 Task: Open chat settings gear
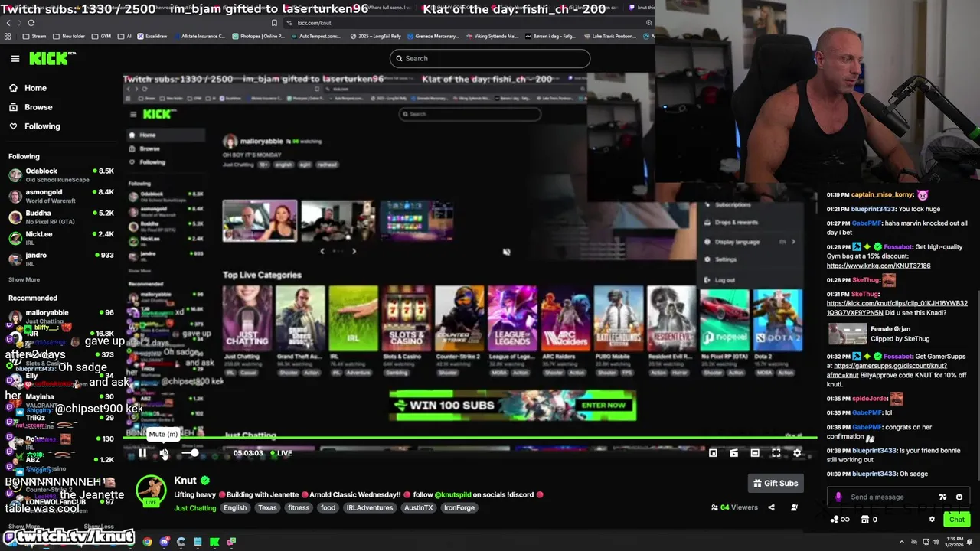932,520
